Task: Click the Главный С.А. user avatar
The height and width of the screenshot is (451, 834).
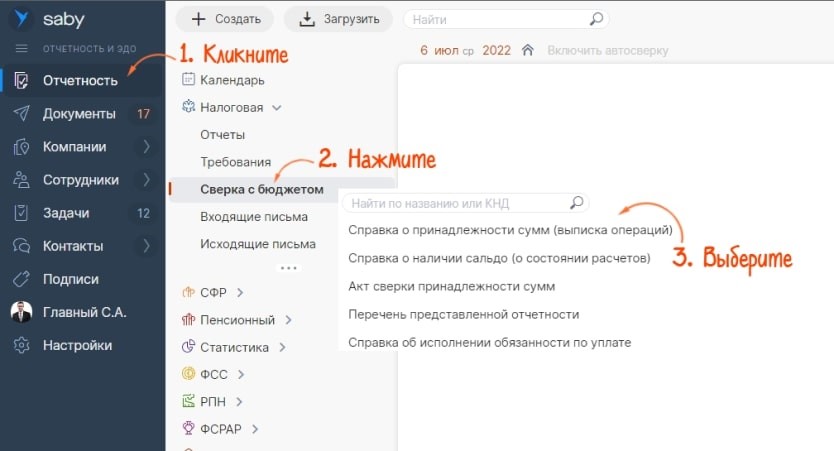Action: [x=21, y=312]
